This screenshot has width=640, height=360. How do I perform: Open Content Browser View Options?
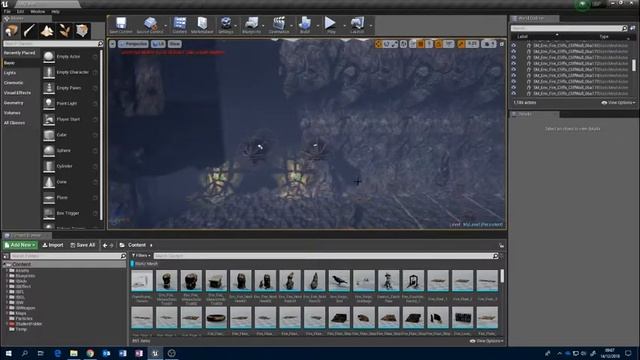pyautogui.click(x=487, y=341)
